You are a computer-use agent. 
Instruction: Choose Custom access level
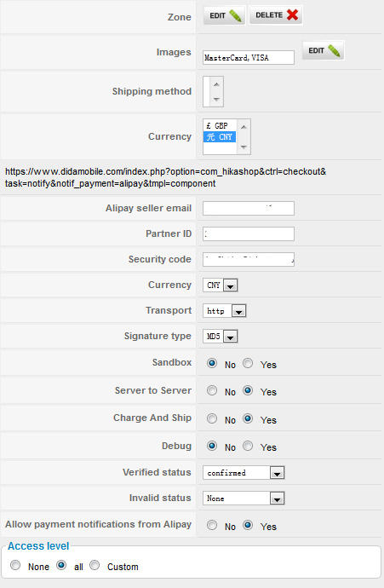[95, 565]
